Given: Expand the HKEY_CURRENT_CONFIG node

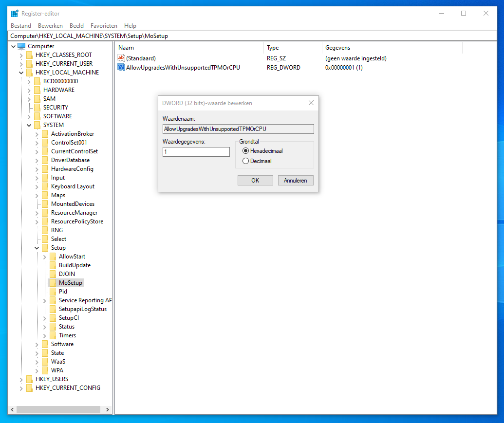Looking at the screenshot, I should coord(21,388).
